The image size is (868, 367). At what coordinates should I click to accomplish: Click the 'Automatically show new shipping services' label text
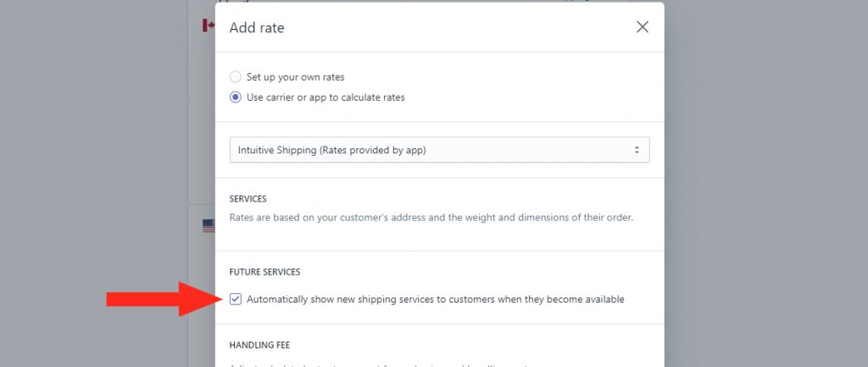tap(435, 299)
